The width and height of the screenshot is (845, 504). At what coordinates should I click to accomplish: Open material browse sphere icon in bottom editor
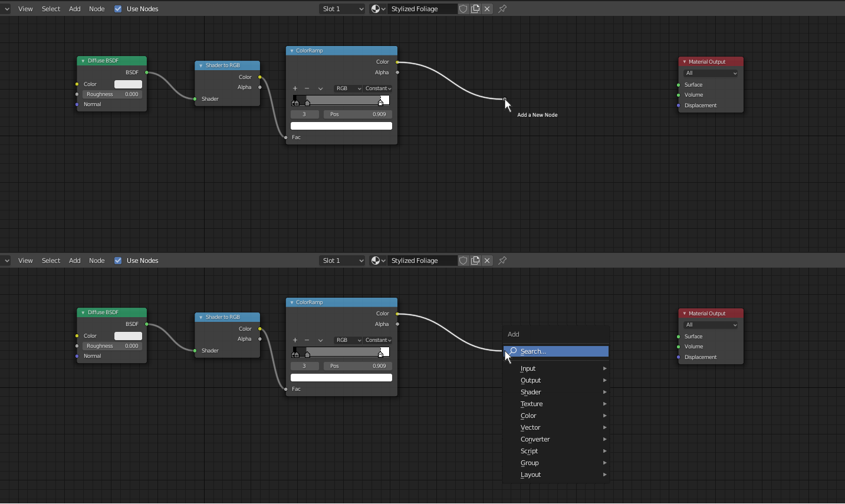pos(377,261)
